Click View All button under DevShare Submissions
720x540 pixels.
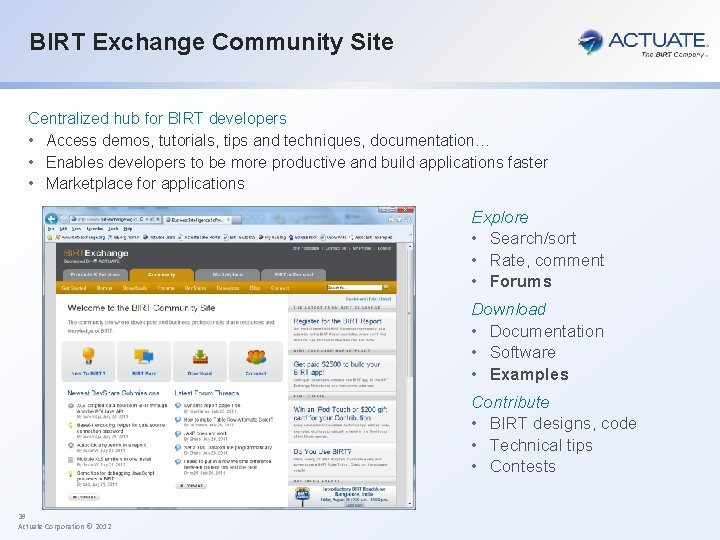(x=84, y=497)
